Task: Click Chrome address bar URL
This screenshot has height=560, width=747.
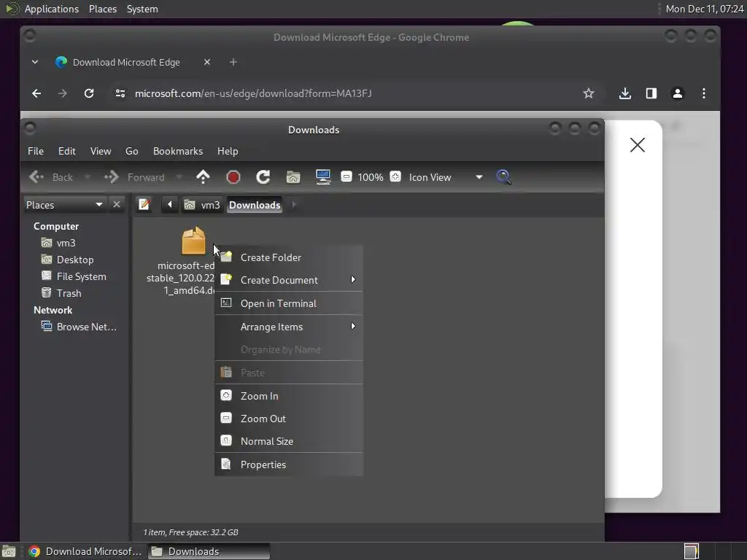Action: click(x=253, y=93)
